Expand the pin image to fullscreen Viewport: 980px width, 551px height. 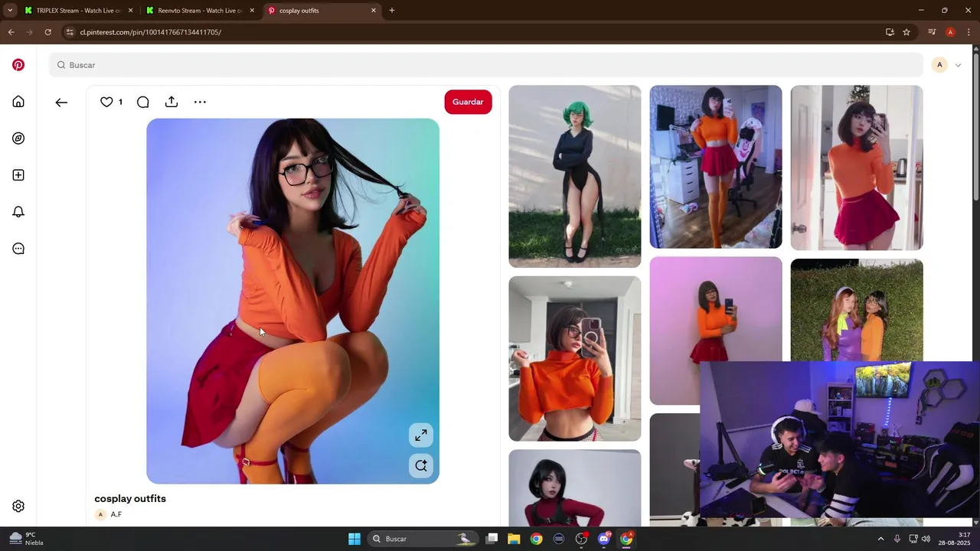pyautogui.click(x=421, y=435)
